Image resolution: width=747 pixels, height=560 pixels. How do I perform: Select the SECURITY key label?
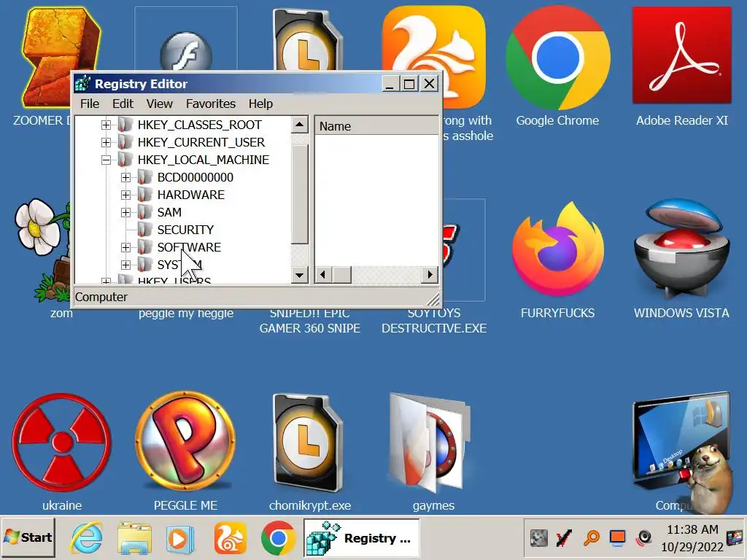pyautogui.click(x=185, y=230)
